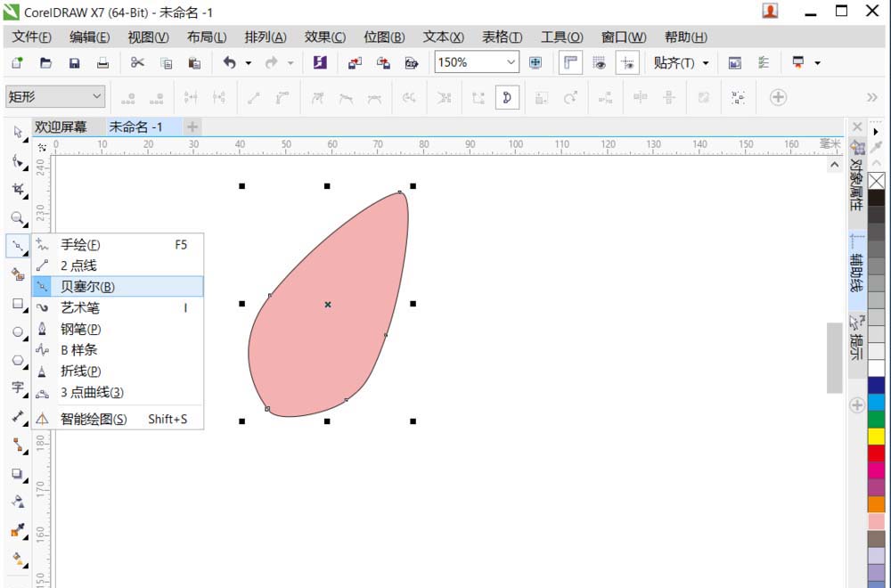891x588 pixels.
Task: Select the Rectangle tool in the toolbox
Action: point(18,304)
